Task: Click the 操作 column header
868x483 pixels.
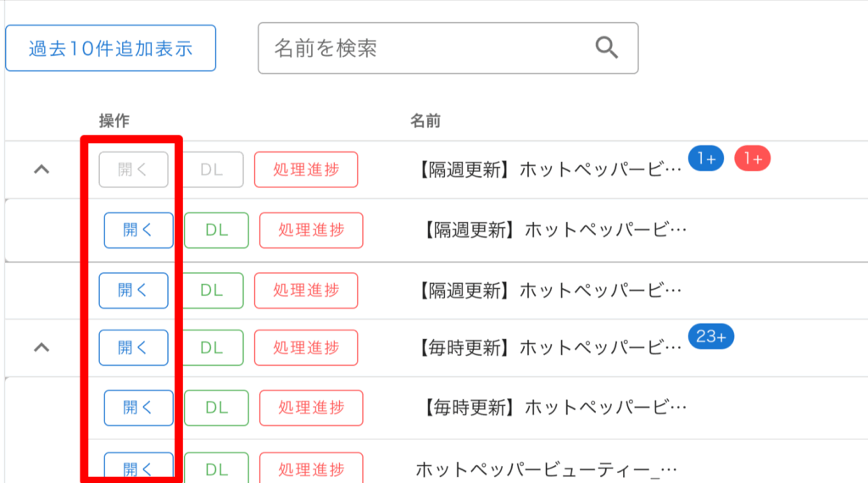Action: (x=114, y=121)
